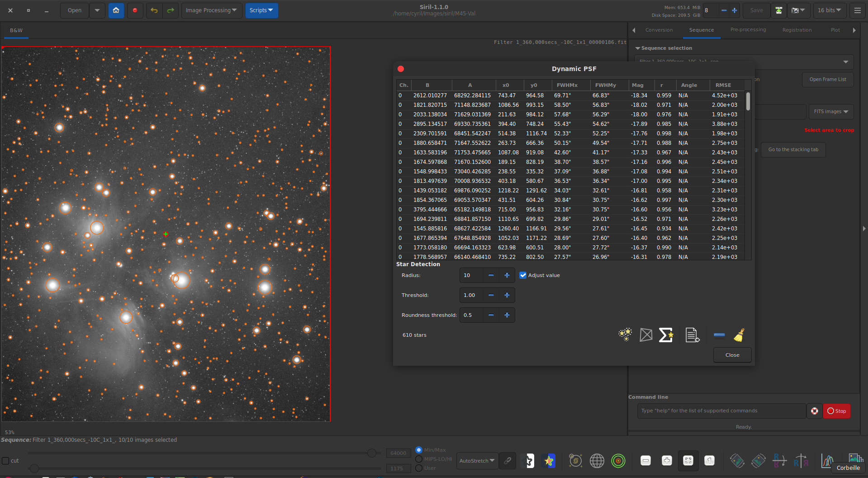Detect stars in the Dynamic PSF dialog
Screen dimensions: 868x478
[625, 335]
